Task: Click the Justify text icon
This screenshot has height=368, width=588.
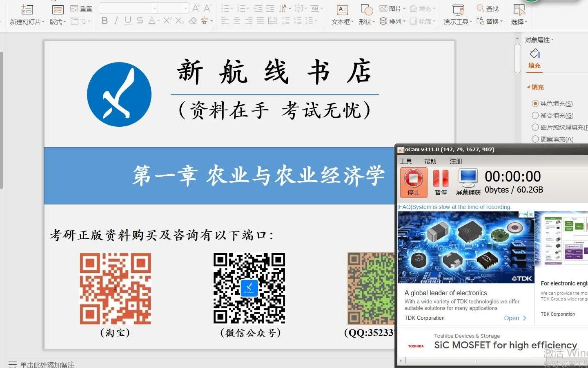Action: click(261, 20)
